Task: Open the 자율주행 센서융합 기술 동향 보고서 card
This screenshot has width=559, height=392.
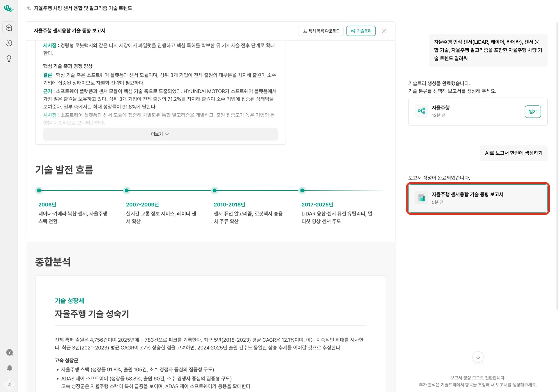Action: (x=477, y=198)
